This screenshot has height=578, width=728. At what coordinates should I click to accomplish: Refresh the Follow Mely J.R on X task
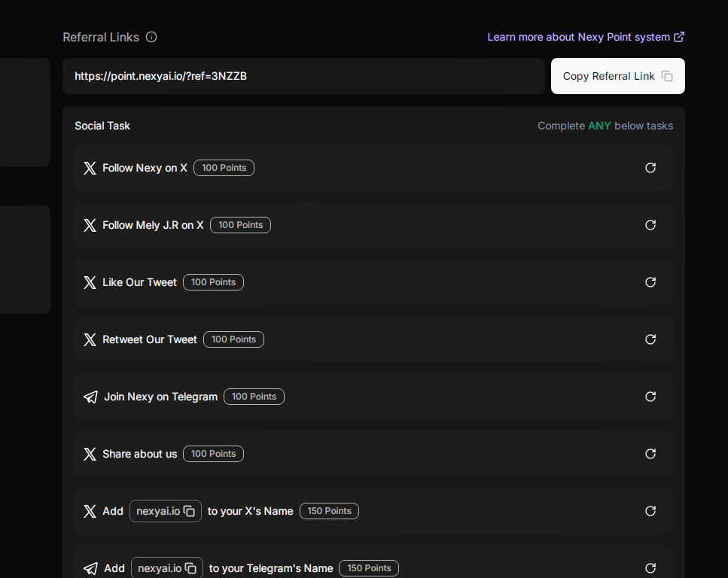click(650, 225)
